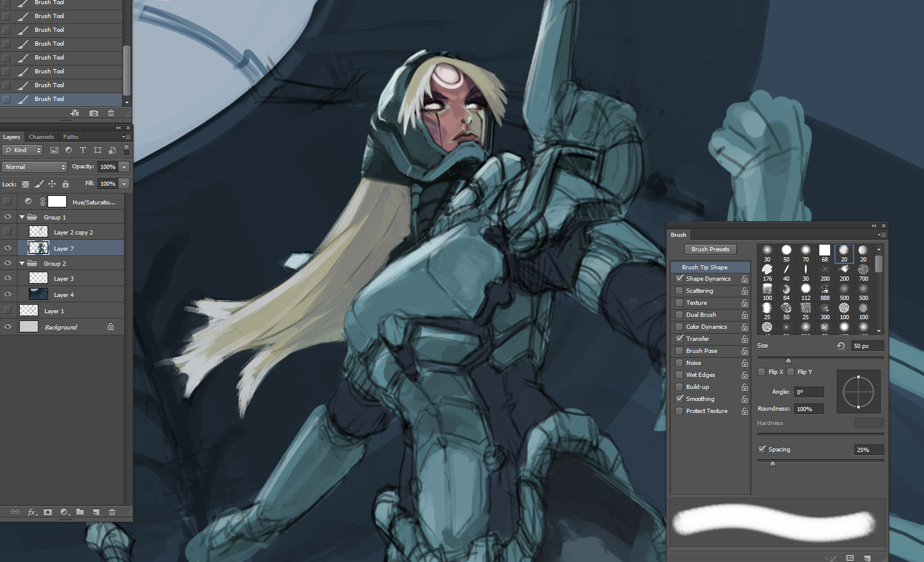The width and height of the screenshot is (924, 562).
Task: Click the Brush Presets button
Action: click(x=710, y=249)
